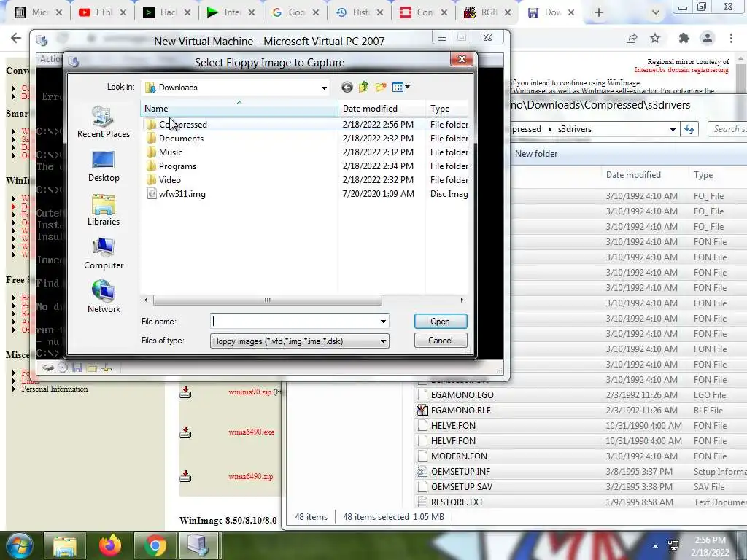Select RESTORE.TXT in Explorer window
The image size is (747, 560).
(457, 502)
